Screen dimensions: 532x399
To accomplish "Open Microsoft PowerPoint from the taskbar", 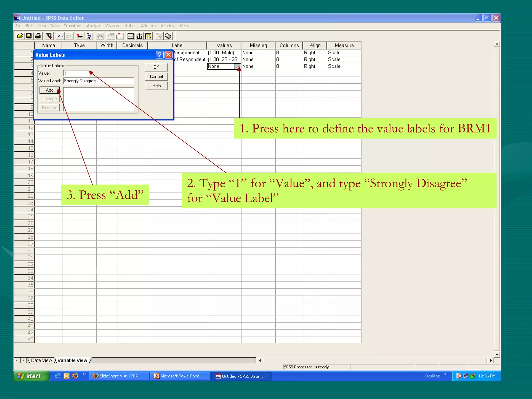I will [180, 376].
